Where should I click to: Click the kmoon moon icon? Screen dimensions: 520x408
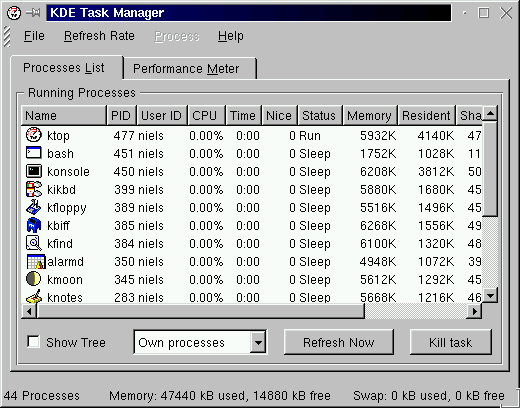point(34,279)
